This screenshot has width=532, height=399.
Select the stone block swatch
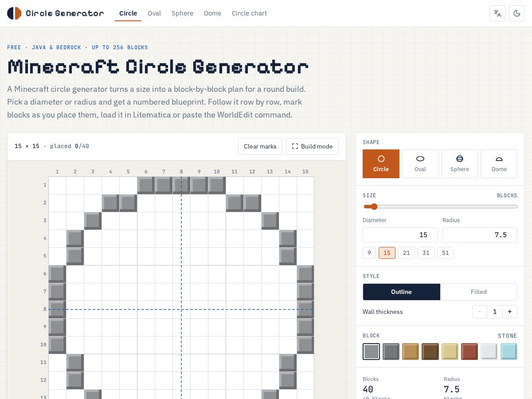pyautogui.click(x=372, y=352)
